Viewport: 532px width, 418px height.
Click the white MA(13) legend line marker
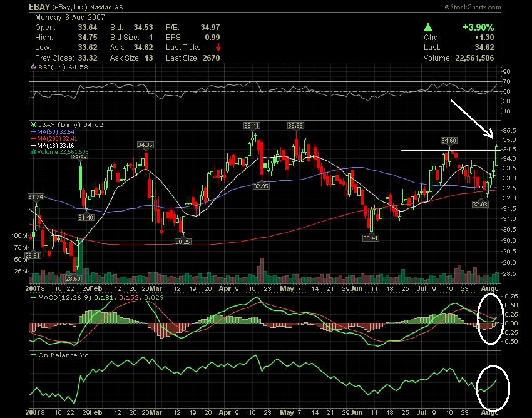(x=33, y=146)
